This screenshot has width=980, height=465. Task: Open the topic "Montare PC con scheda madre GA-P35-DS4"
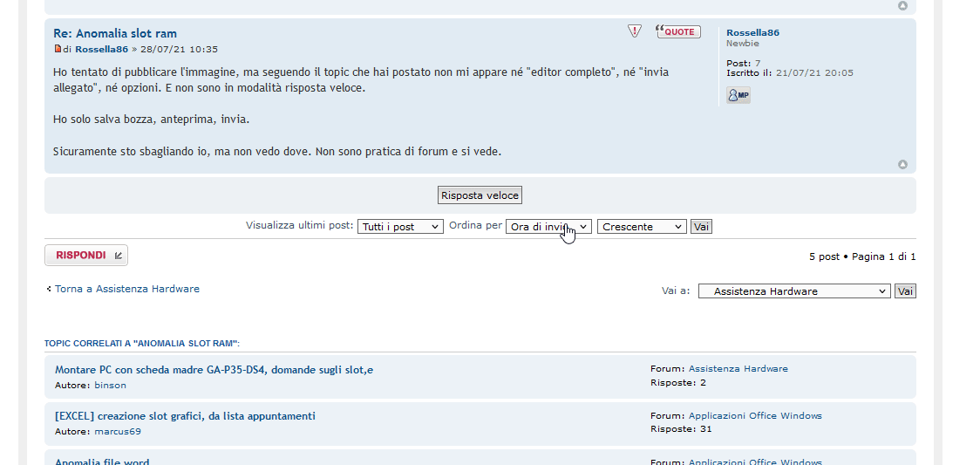[214, 370]
